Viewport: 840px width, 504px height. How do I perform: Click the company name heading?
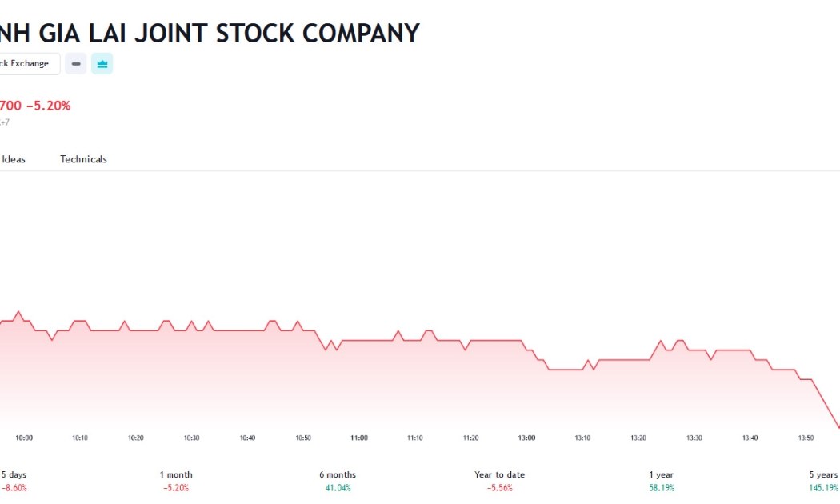tap(209, 34)
